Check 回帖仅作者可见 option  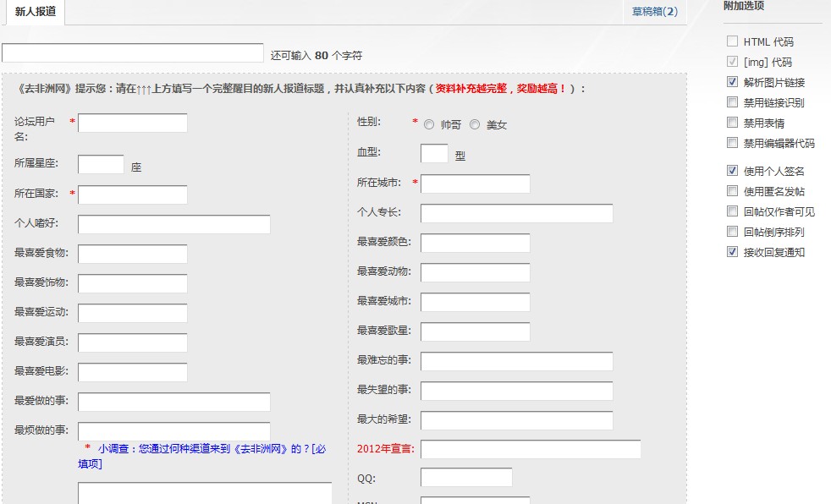(x=731, y=211)
